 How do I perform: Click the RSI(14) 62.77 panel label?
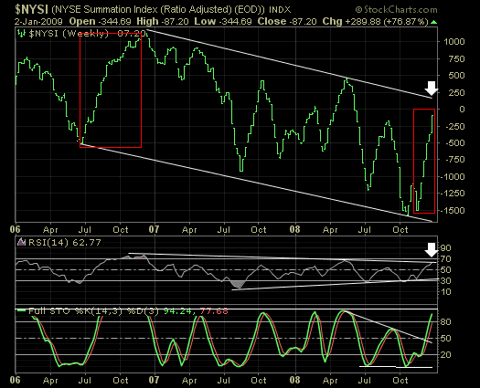click(x=65, y=242)
